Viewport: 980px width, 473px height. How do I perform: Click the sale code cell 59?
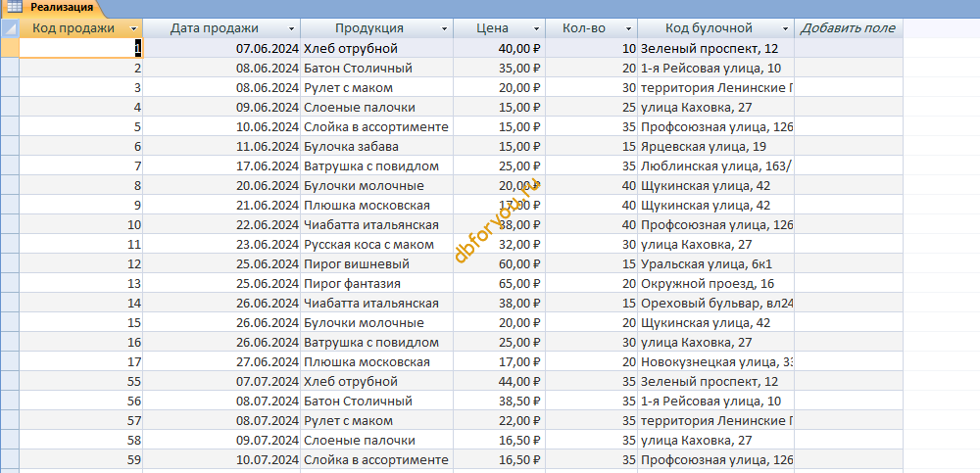(81, 460)
